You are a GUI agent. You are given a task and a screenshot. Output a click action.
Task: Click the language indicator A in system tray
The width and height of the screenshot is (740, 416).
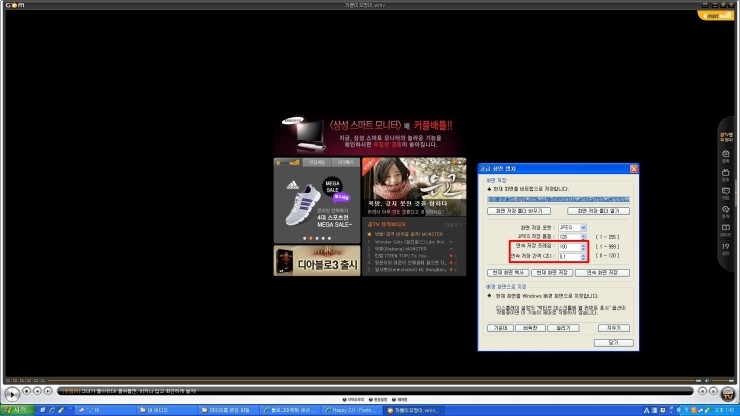tap(646, 410)
